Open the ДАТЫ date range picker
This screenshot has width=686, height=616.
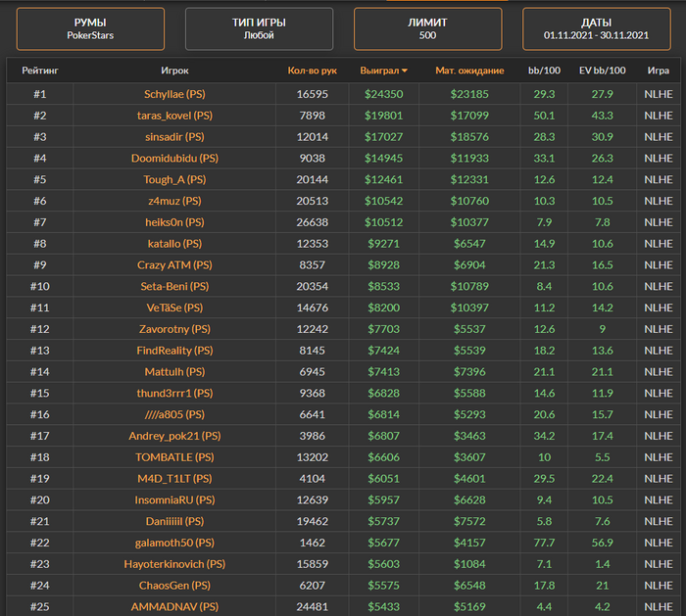click(596, 28)
